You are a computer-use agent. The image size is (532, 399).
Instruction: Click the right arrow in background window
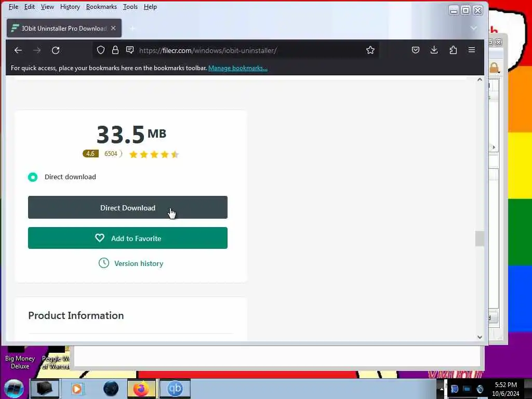[494, 147]
